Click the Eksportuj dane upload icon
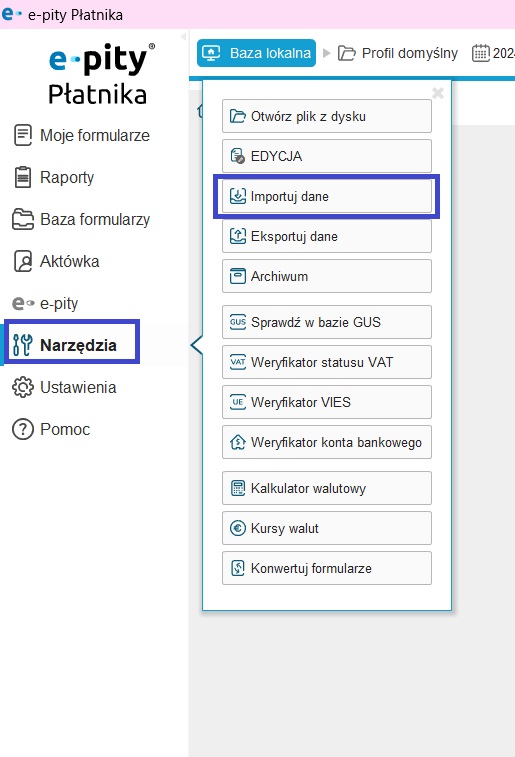Screen dimensions: 515x757 tap(237, 236)
